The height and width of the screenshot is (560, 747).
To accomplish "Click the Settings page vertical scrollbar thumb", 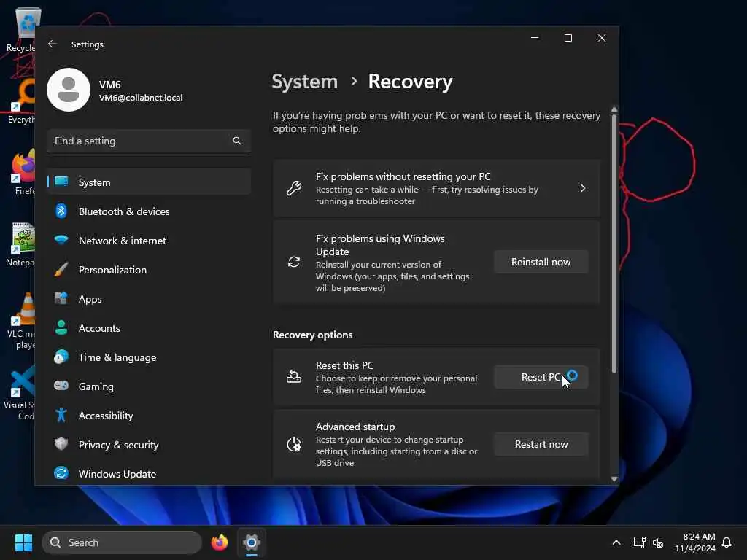I will [x=614, y=243].
